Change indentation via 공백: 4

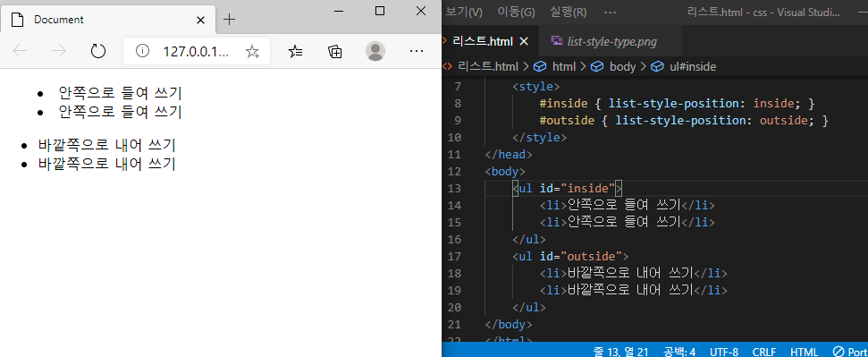click(679, 352)
